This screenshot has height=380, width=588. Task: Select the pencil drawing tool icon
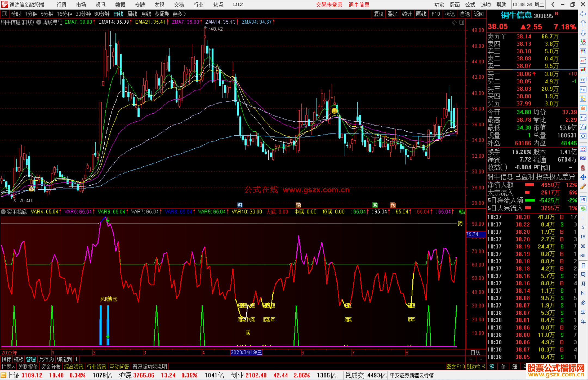pos(583,187)
